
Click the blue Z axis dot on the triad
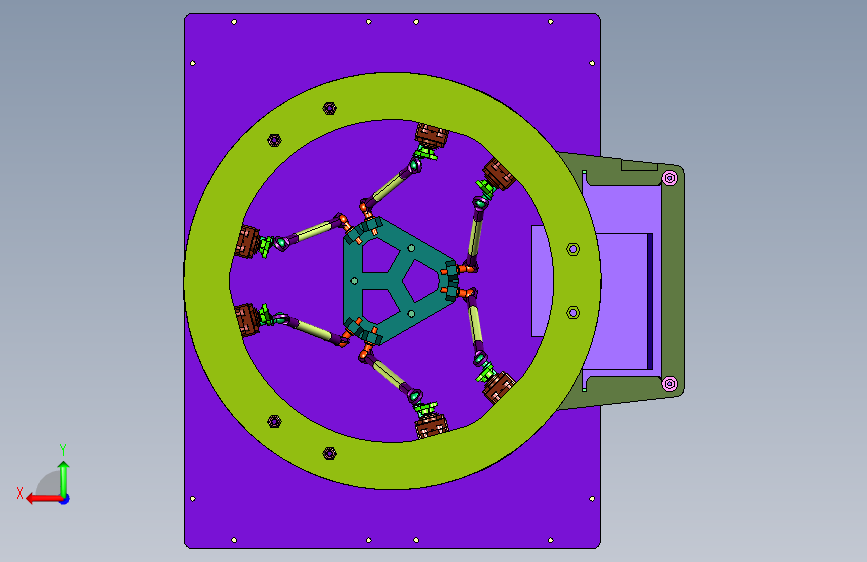65,499
